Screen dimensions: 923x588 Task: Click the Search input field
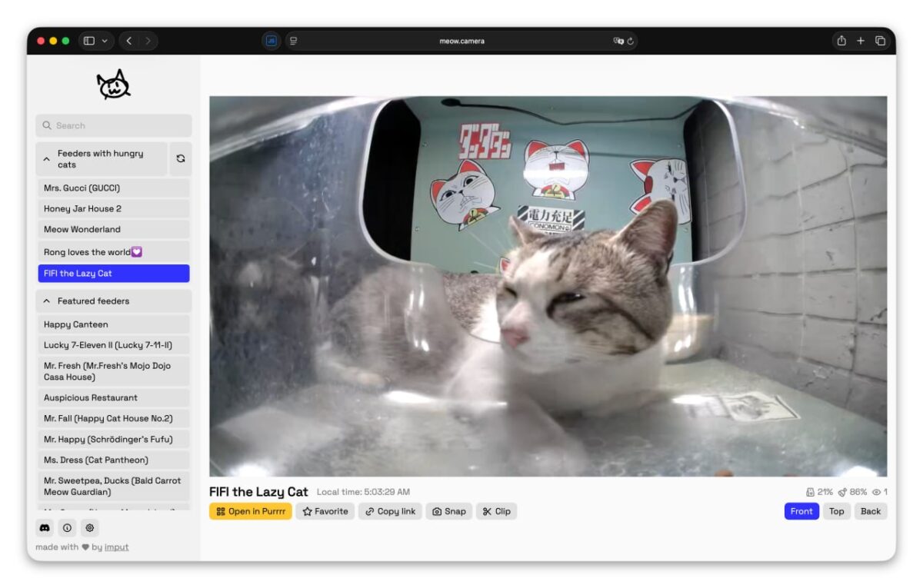pos(113,125)
